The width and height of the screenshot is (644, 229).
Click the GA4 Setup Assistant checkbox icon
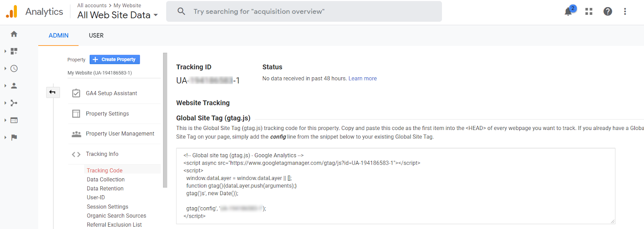coord(76,93)
